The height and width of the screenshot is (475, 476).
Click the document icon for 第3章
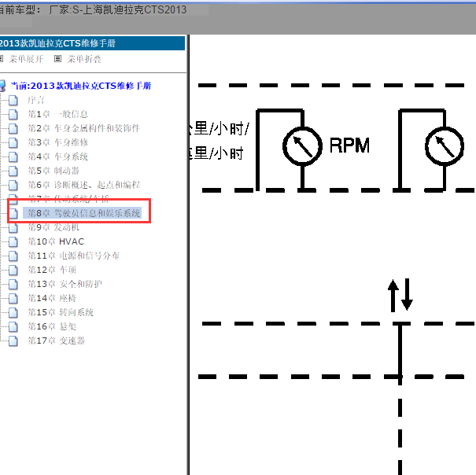[x=13, y=142]
